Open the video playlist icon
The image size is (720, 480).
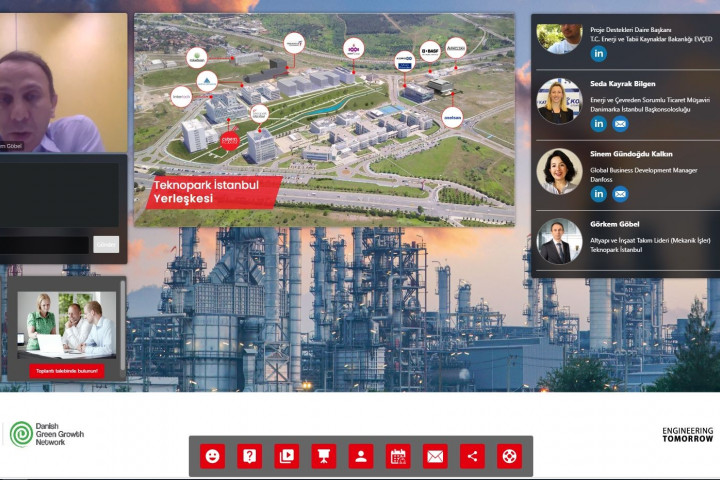point(287,456)
